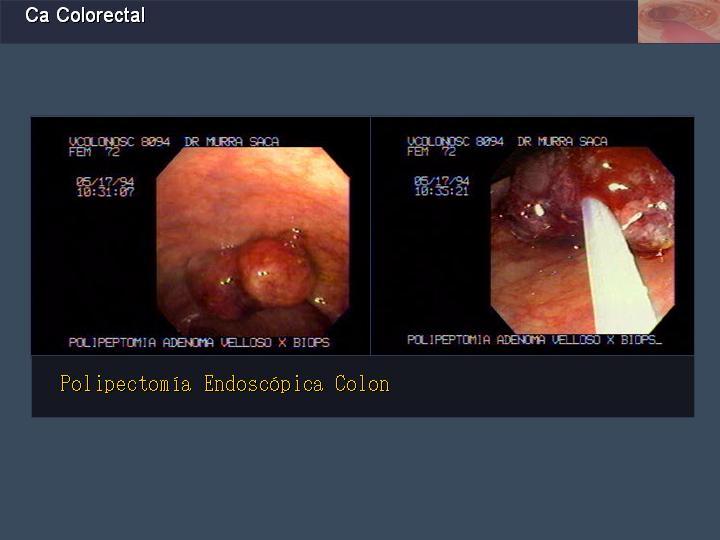Click the 'DR MURRA SACA' label in the right image
Image resolution: width=720 pixels, height=540 pixels.
click(562, 141)
